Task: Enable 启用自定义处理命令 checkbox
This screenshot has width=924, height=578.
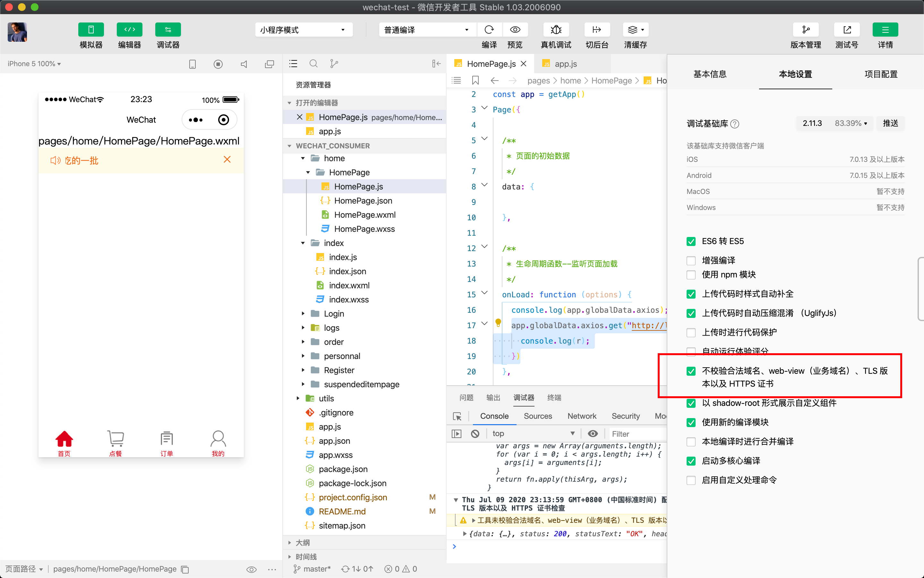Action: click(x=691, y=480)
